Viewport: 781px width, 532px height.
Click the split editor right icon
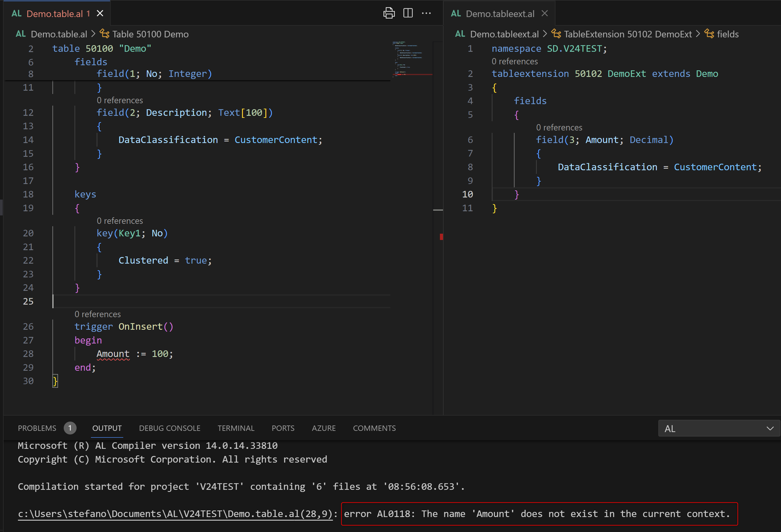click(408, 13)
